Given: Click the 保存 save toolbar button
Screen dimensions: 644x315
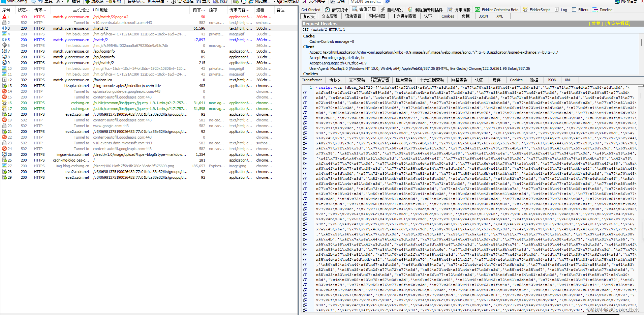Looking at the screenshot, I should click(221, 2).
